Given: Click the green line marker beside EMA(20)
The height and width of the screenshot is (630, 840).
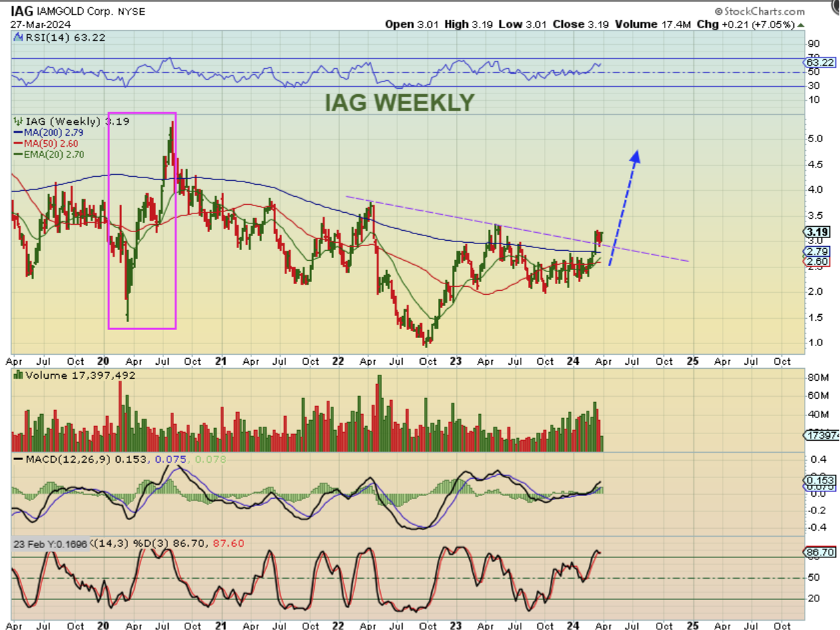Looking at the screenshot, I should coord(19,154).
